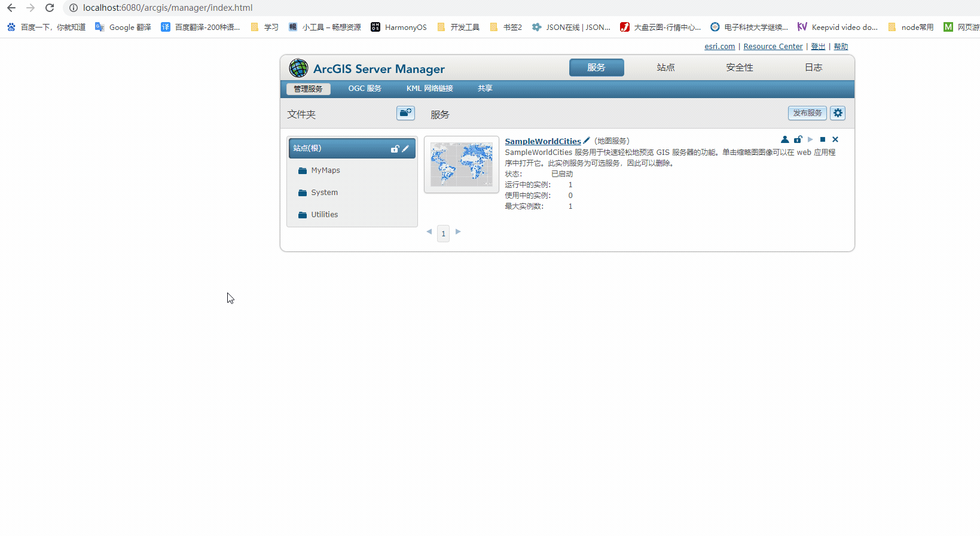
Task: Click the browser forward arrow
Action: pyautogui.click(x=30, y=8)
